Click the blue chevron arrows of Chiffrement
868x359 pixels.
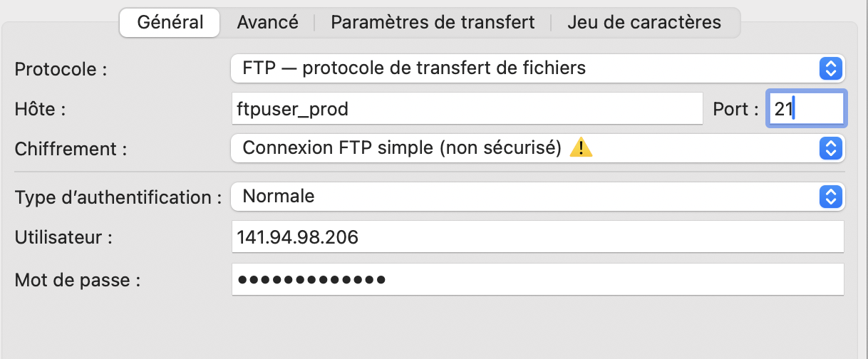[x=829, y=148]
